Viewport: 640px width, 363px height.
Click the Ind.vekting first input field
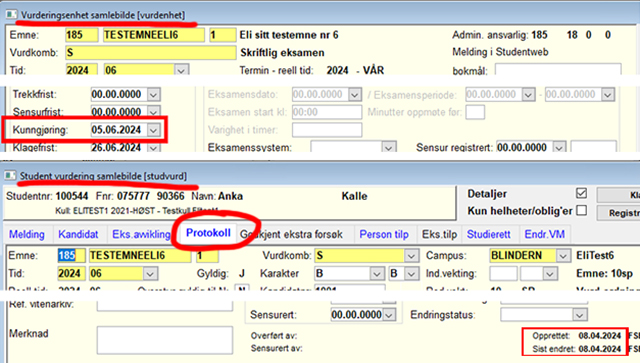[x=503, y=274]
